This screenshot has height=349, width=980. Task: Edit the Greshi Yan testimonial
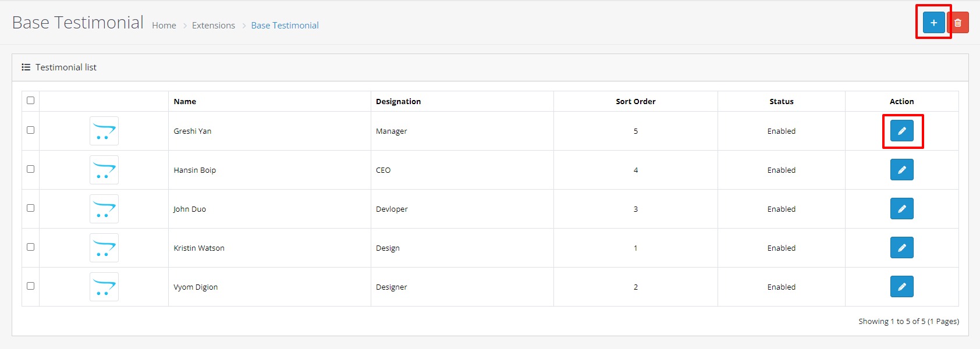click(x=901, y=131)
